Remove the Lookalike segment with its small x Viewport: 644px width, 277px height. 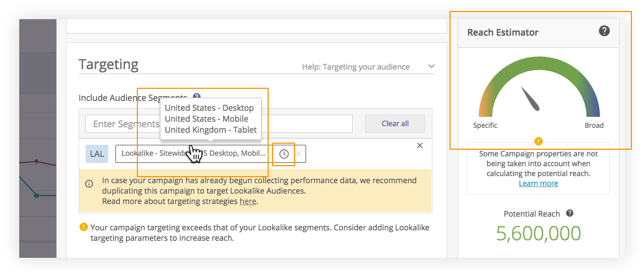tap(299, 154)
